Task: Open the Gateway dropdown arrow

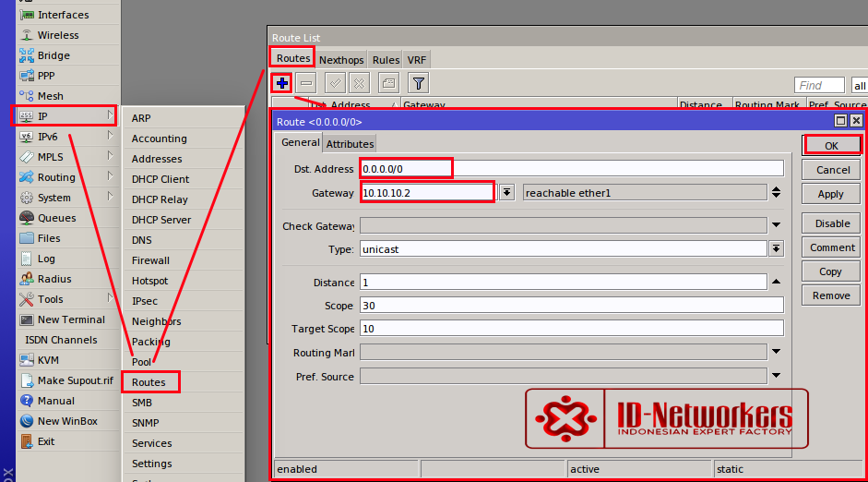Action: [506, 192]
